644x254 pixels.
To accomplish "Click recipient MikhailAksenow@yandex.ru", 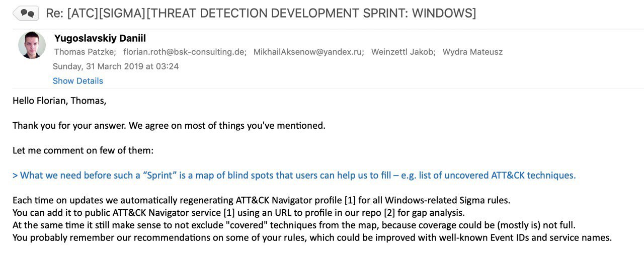I will click(308, 52).
